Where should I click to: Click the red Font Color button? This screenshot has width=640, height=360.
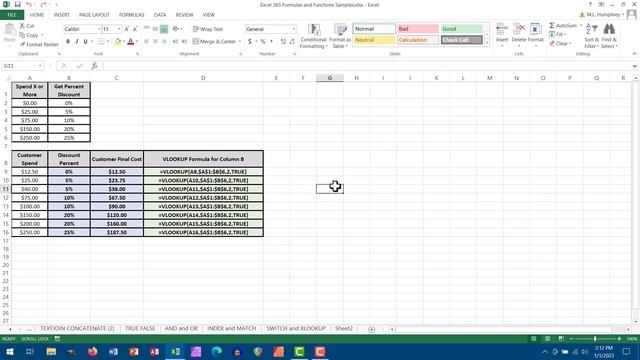pyautogui.click(x=131, y=41)
